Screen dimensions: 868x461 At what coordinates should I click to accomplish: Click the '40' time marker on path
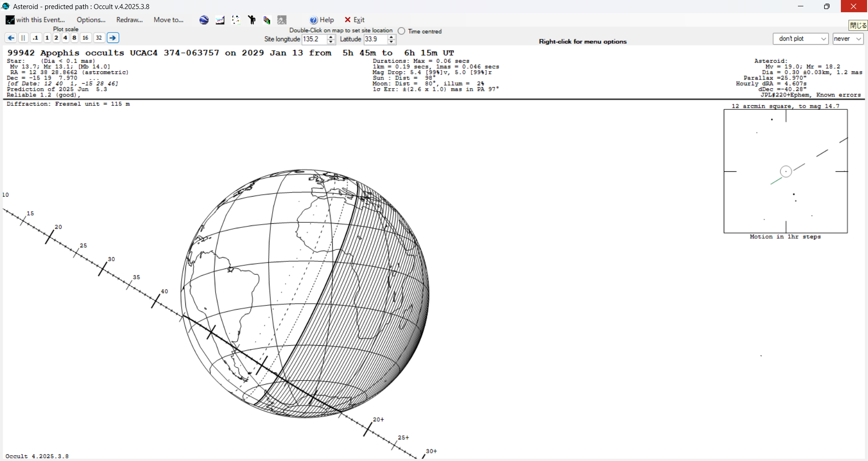[165, 292]
